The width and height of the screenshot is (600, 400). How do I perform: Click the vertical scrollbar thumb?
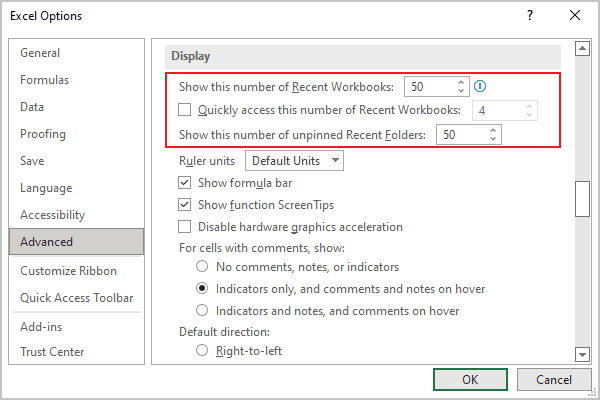pyautogui.click(x=582, y=199)
